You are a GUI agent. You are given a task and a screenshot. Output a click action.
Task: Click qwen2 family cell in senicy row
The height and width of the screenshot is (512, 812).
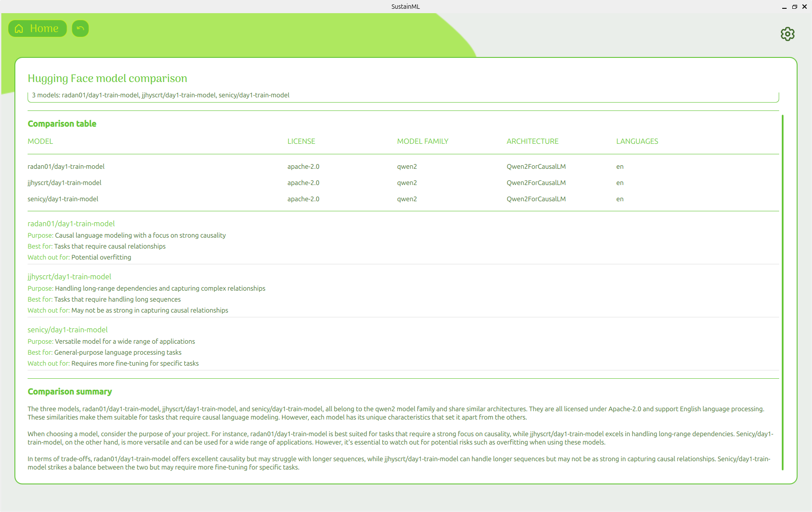pyautogui.click(x=407, y=199)
